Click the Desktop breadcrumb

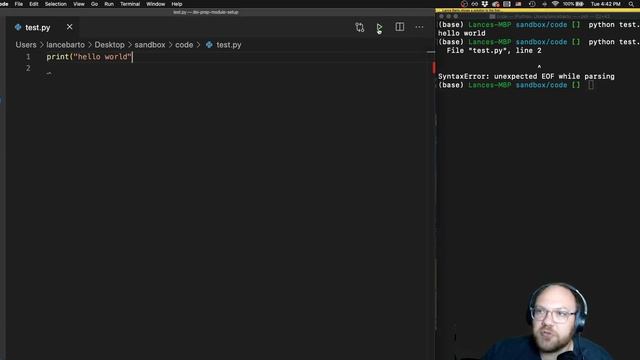click(x=109, y=45)
